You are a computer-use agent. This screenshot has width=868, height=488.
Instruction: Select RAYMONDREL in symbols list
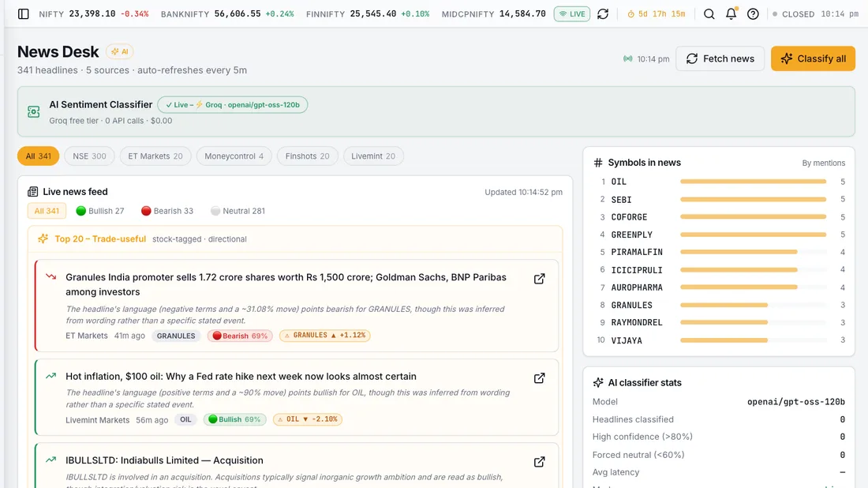(x=637, y=322)
